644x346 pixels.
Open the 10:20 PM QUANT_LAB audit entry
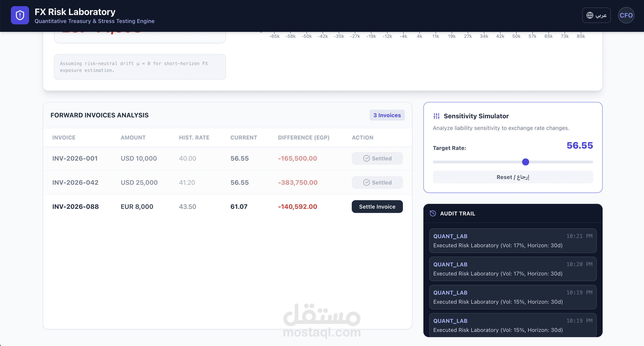point(512,269)
